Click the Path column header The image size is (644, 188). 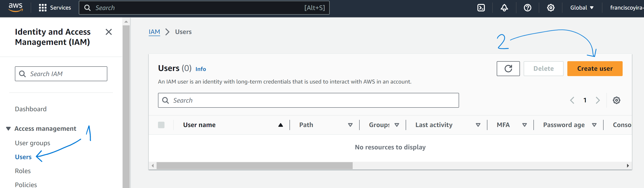(x=306, y=125)
